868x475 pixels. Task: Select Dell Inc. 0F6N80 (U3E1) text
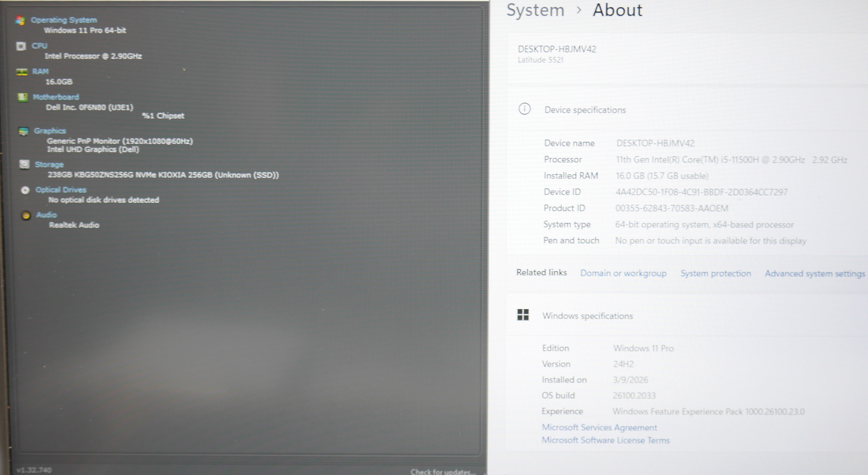(x=90, y=107)
